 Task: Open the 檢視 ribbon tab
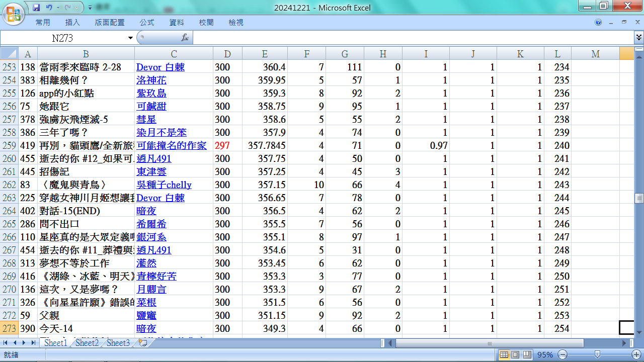pyautogui.click(x=236, y=23)
